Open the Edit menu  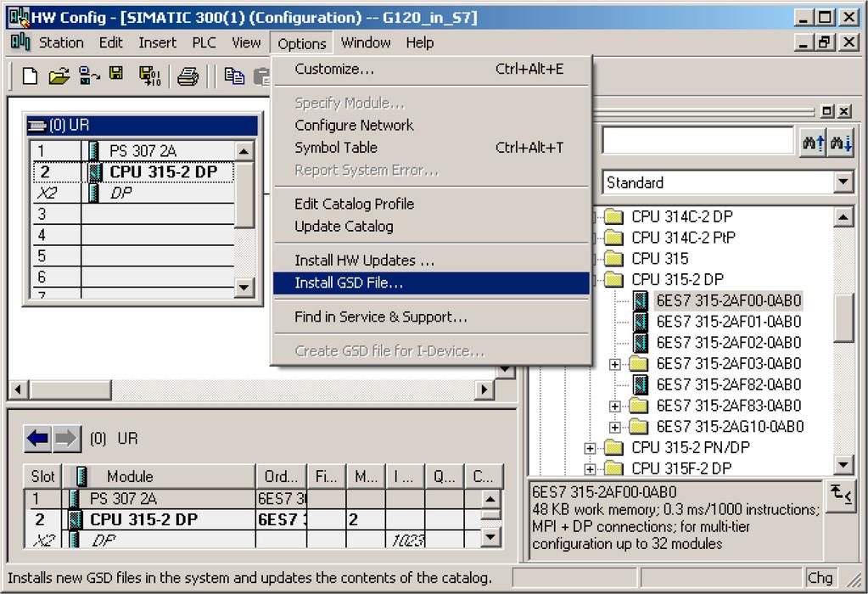[x=110, y=42]
